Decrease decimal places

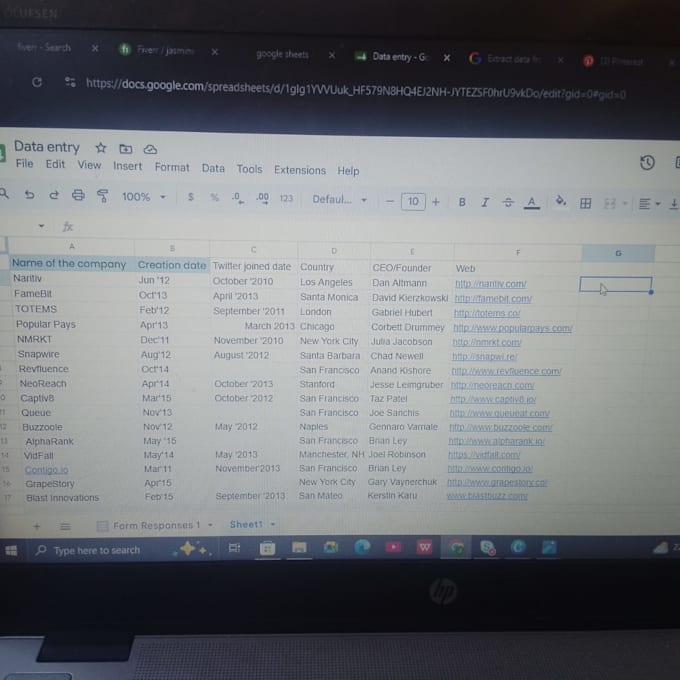tap(238, 198)
